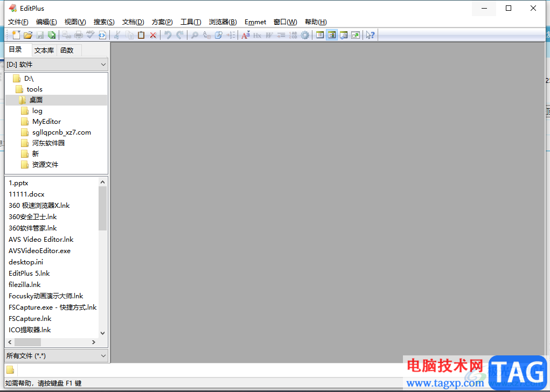Click the Undo arrow icon
This screenshot has width=550, height=392.
tap(168, 34)
